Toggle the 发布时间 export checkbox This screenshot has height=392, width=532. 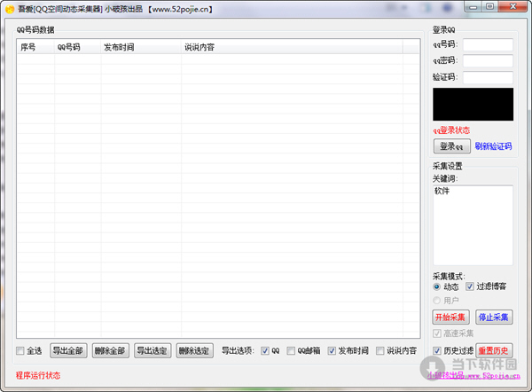[x=332, y=350]
